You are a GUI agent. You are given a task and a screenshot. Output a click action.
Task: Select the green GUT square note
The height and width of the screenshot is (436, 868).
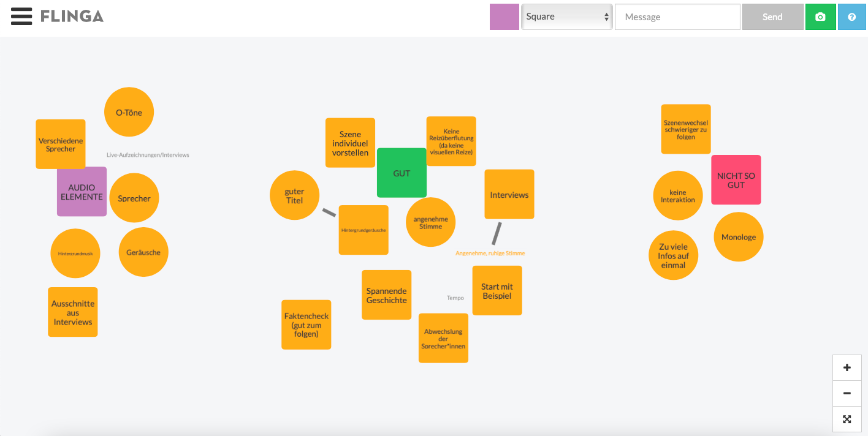click(x=402, y=173)
